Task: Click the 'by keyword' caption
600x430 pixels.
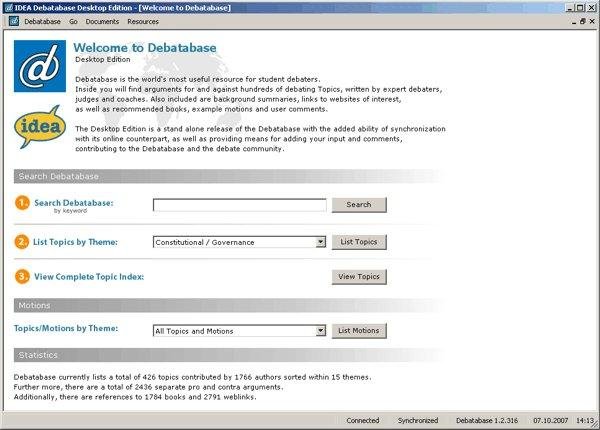Action: [x=70, y=211]
